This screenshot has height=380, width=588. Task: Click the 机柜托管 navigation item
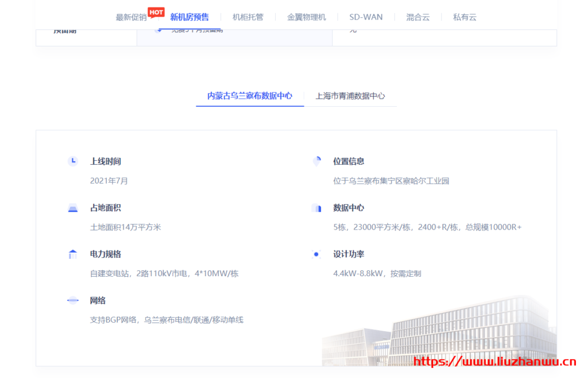point(248,17)
